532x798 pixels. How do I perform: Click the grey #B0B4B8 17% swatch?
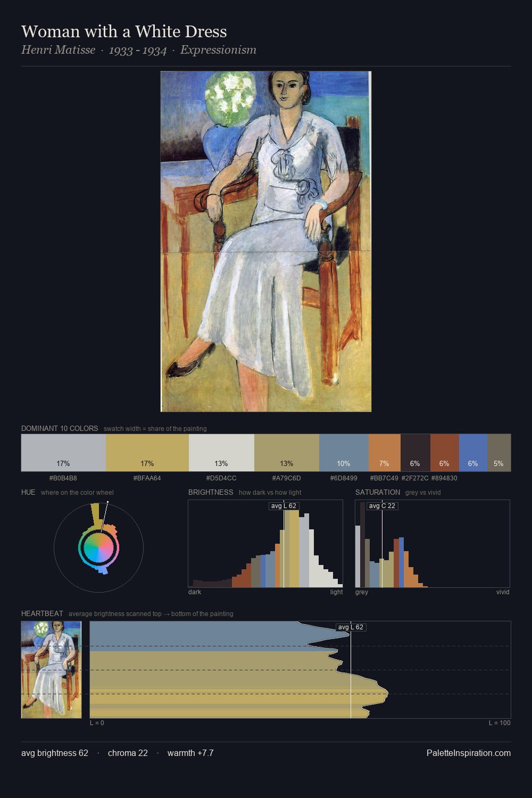[63, 453]
